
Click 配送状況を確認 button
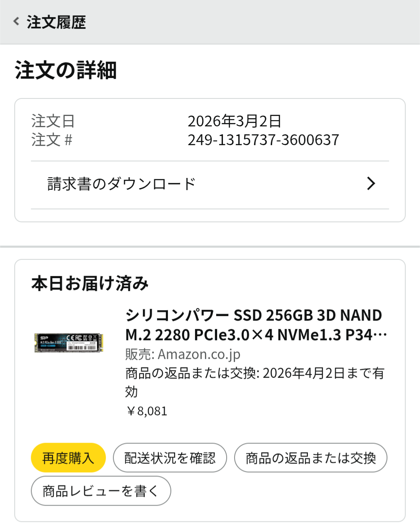(170, 458)
